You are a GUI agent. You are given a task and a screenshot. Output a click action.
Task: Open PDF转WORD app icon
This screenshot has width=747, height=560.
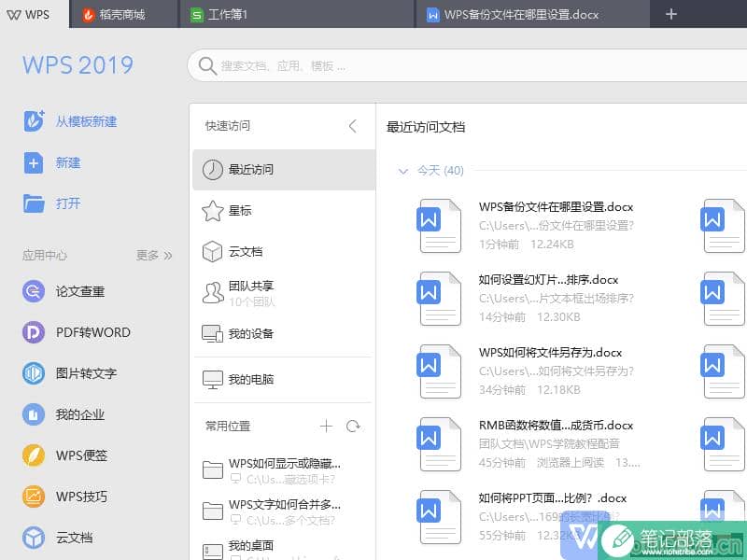click(34, 332)
